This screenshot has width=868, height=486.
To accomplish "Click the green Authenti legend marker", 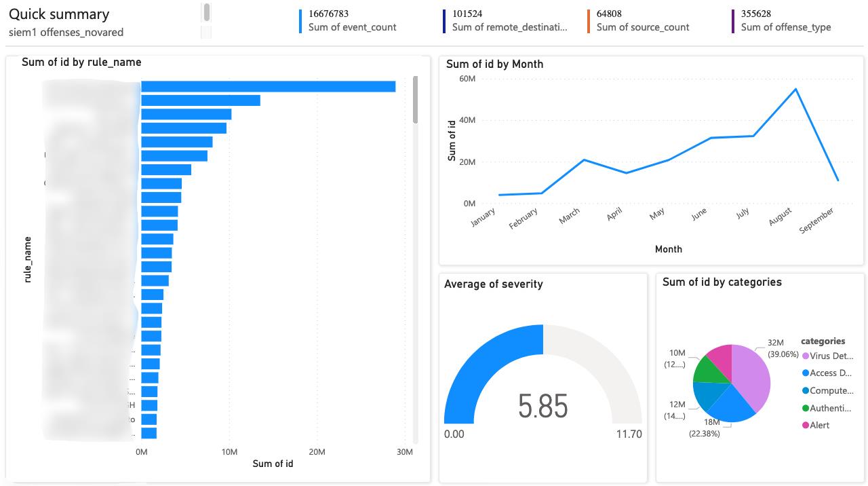I will pos(807,408).
